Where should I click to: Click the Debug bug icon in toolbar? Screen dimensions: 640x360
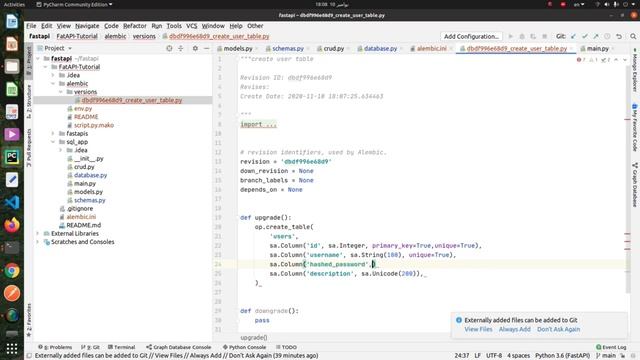click(522, 36)
